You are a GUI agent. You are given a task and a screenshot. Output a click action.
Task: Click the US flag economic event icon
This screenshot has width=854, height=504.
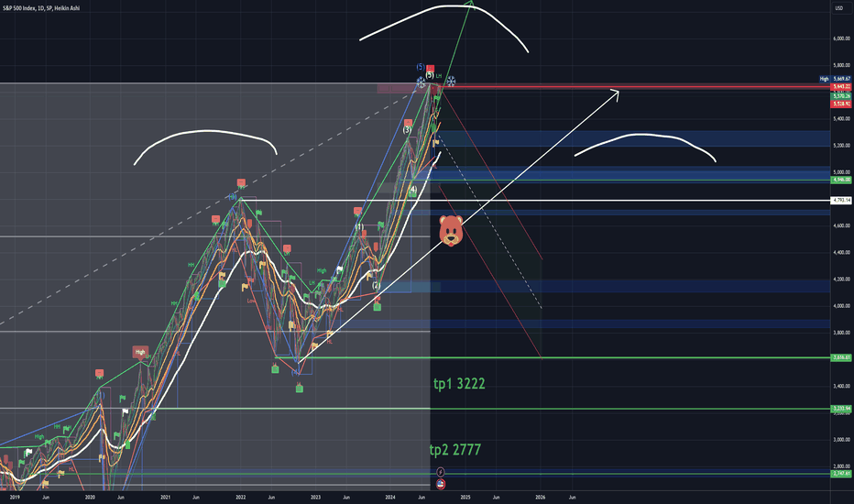pyautogui.click(x=441, y=483)
